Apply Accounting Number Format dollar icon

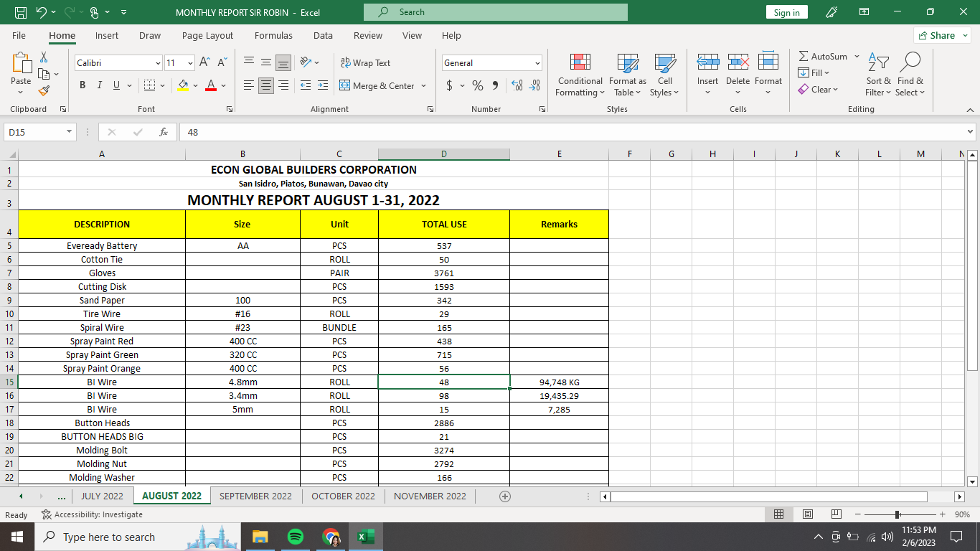450,85
